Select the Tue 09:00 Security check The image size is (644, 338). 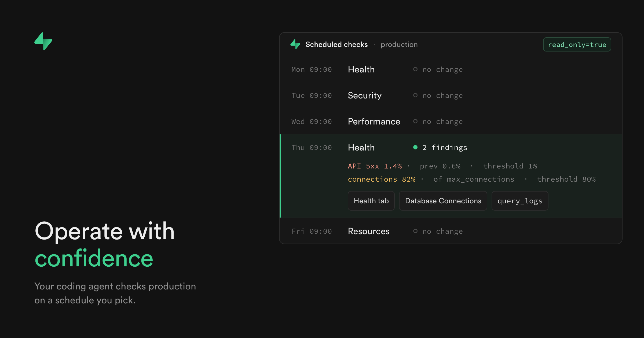click(365, 95)
